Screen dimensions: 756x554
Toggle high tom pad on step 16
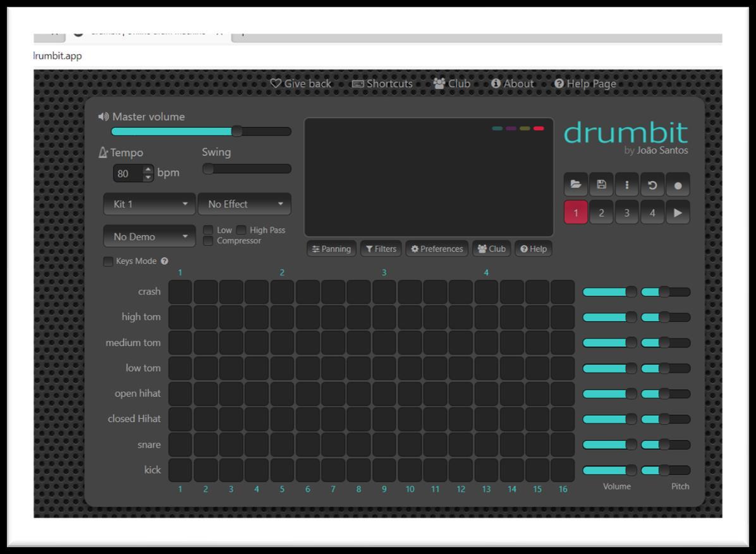[x=563, y=317]
